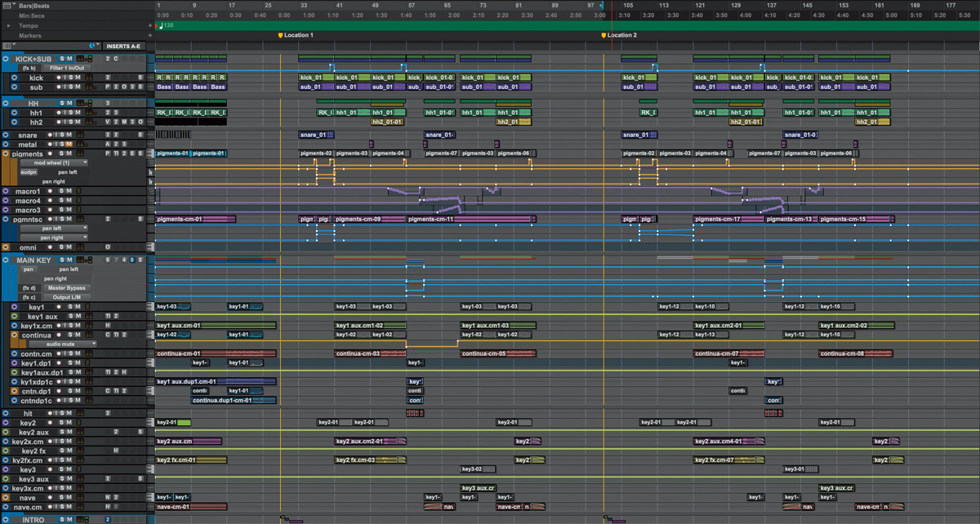Click the INTRO folder track arrow icon

(6, 520)
